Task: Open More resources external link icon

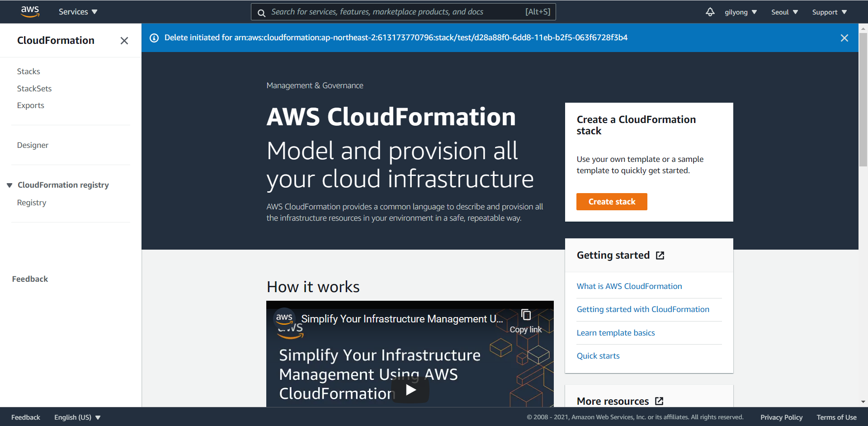Action: 659,401
